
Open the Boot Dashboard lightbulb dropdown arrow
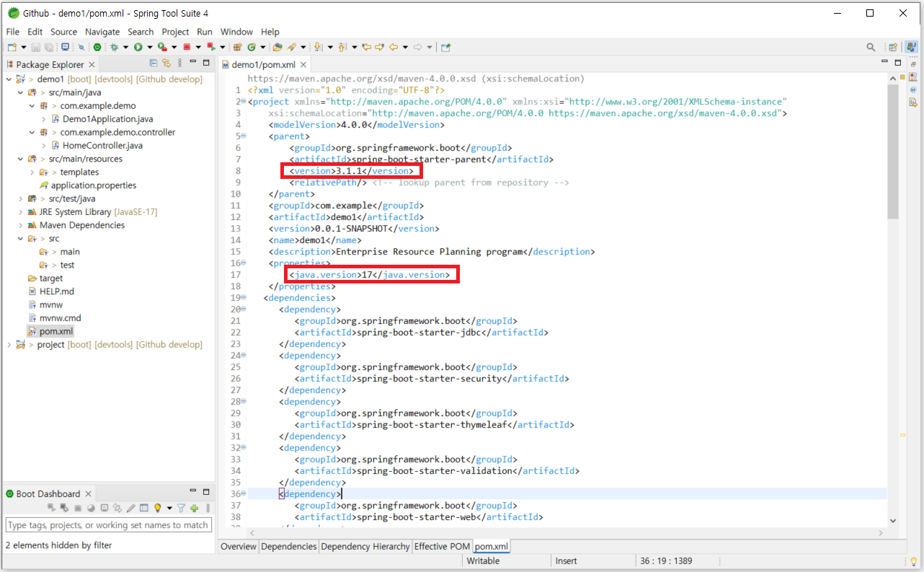(169, 508)
